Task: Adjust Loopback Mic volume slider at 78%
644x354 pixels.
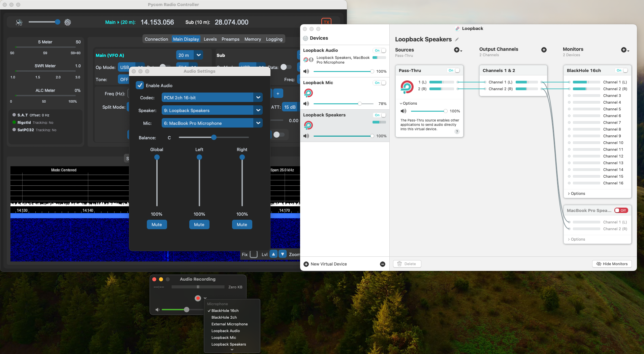Action: point(360,104)
